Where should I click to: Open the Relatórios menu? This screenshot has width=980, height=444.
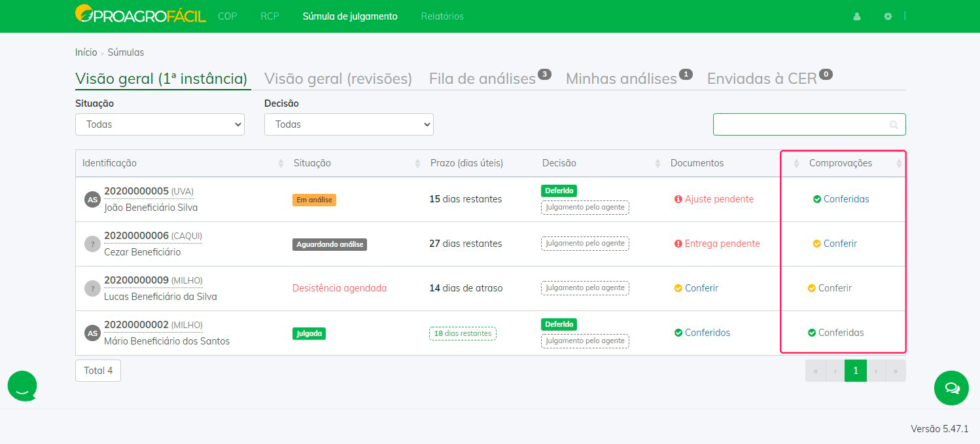[x=442, y=16]
